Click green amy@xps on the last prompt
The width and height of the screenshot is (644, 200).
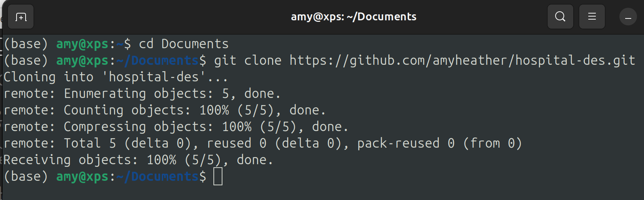pyautogui.click(x=82, y=177)
